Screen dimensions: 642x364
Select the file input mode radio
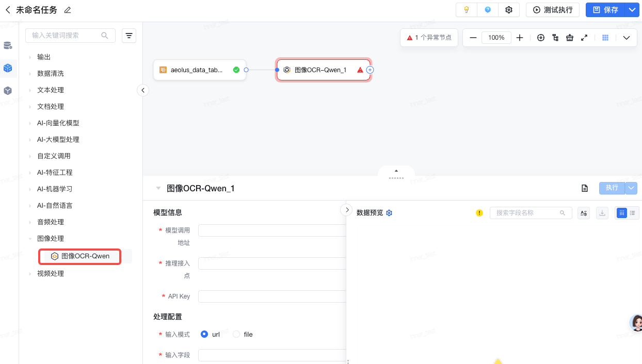[x=236, y=335]
